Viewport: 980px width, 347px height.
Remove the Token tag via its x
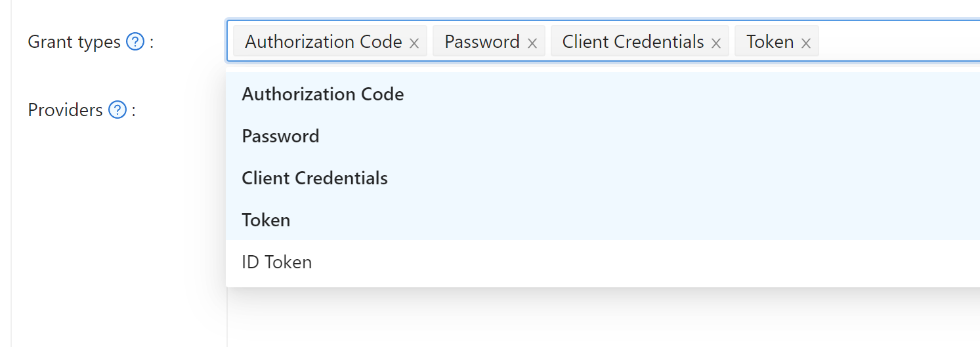806,43
